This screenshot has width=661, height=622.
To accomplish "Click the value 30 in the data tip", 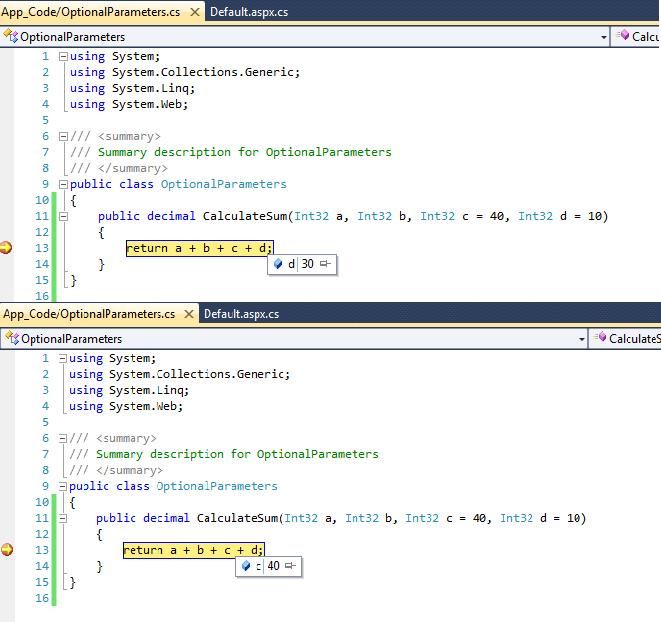I will 307,264.
